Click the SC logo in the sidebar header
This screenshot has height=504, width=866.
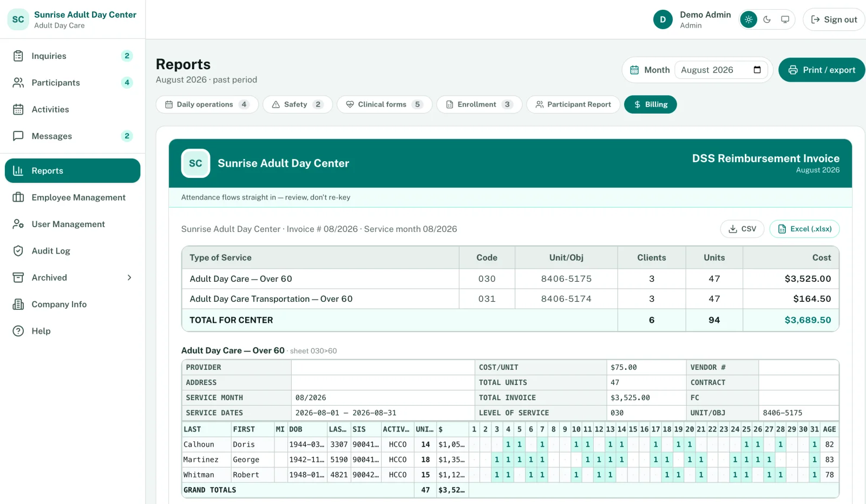18,19
